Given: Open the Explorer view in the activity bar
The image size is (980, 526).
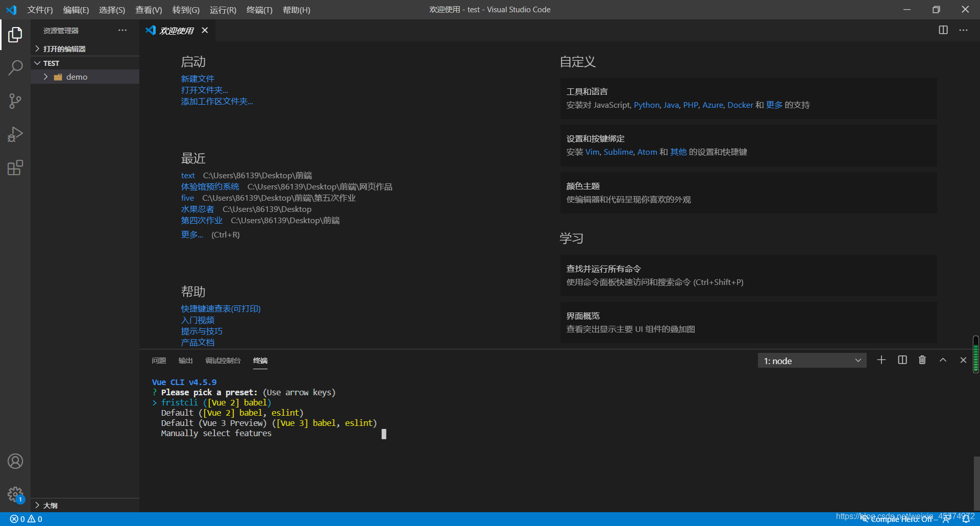Looking at the screenshot, I should [15, 35].
